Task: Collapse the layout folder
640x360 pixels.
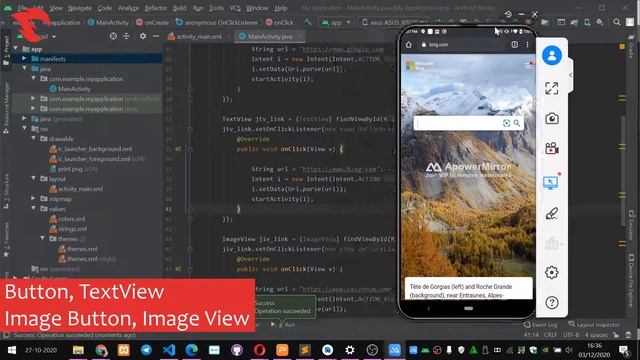Action: click(x=33, y=179)
